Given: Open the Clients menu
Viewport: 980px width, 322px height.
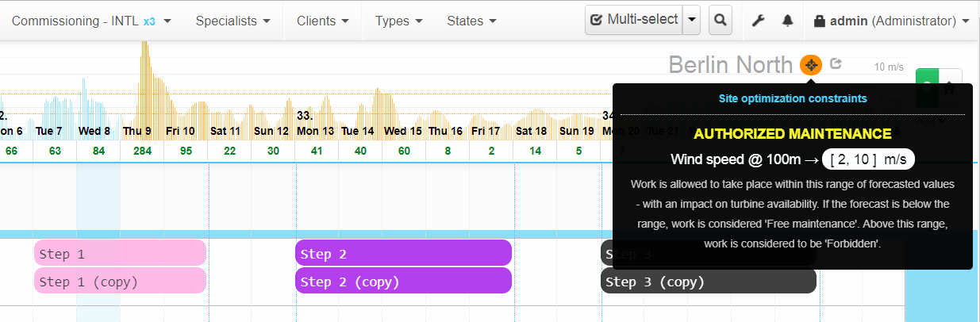Looking at the screenshot, I should (x=323, y=21).
